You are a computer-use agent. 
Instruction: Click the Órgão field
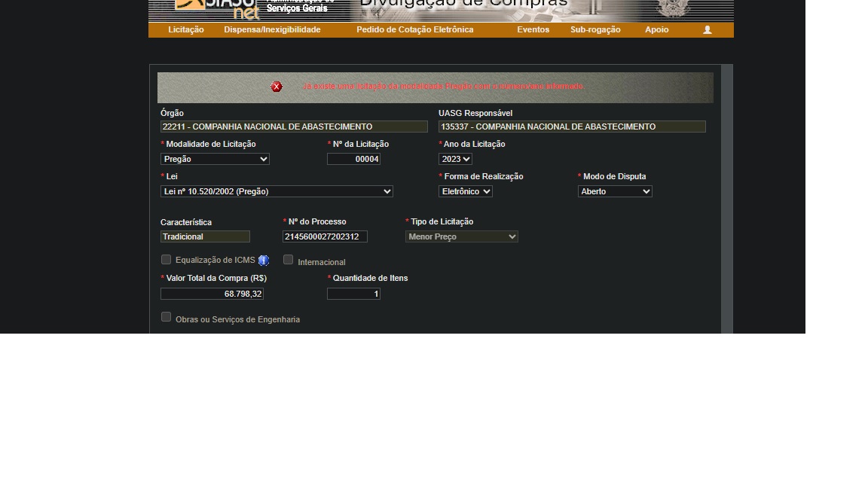click(x=294, y=127)
